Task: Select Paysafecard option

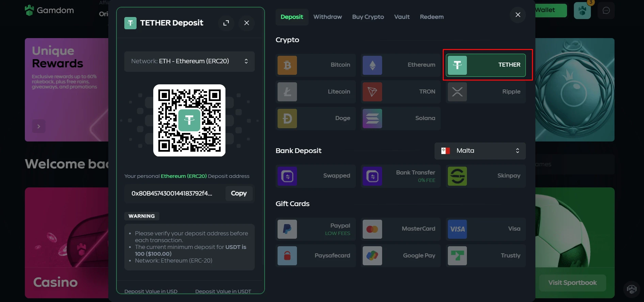Action: point(316,256)
